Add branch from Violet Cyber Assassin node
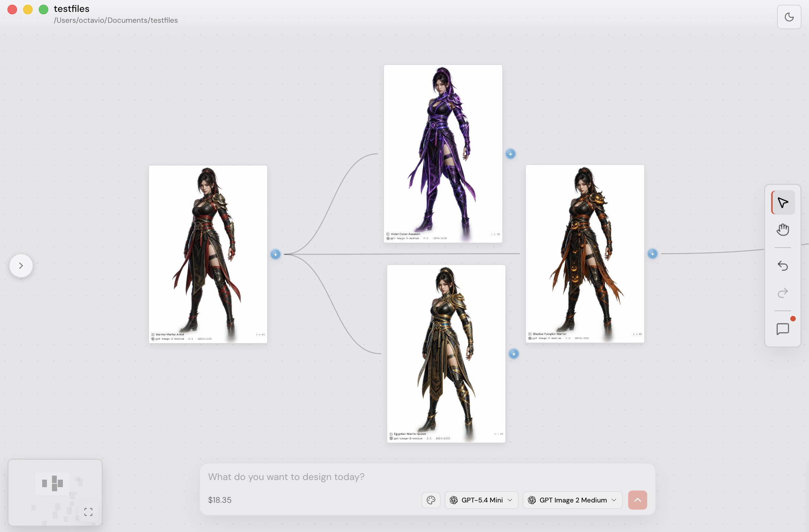Image resolution: width=809 pixels, height=532 pixels. click(511, 154)
